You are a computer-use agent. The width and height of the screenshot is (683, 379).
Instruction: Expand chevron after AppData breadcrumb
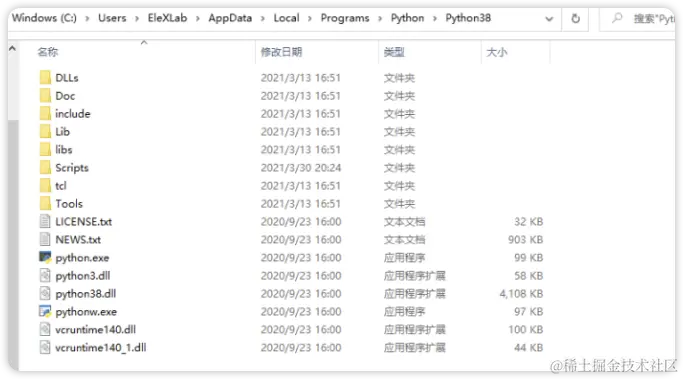[x=263, y=18]
